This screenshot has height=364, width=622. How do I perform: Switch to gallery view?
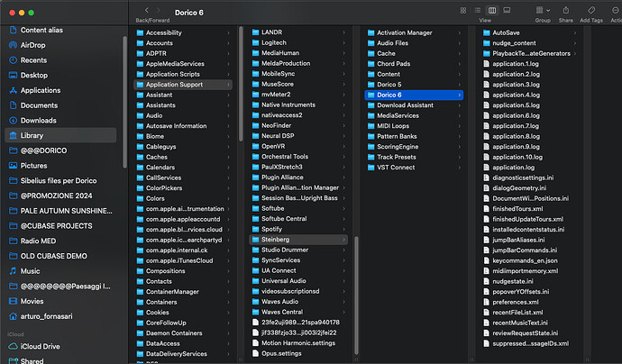click(507, 11)
